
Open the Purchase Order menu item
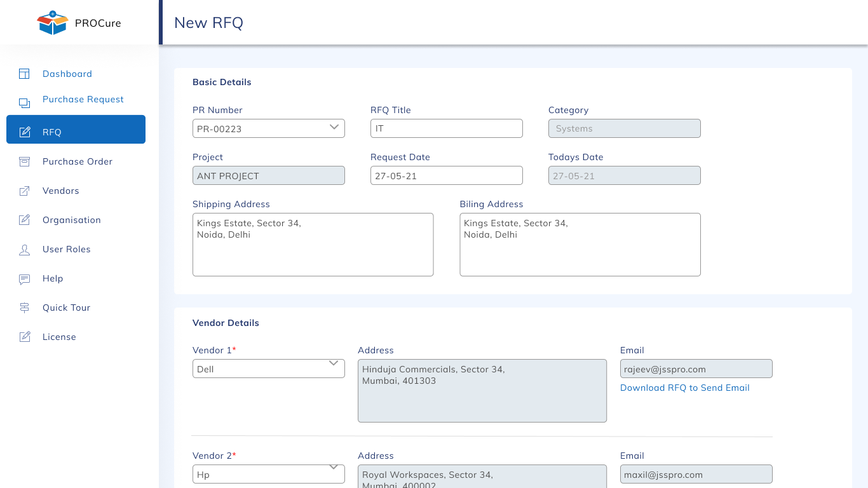click(x=78, y=161)
